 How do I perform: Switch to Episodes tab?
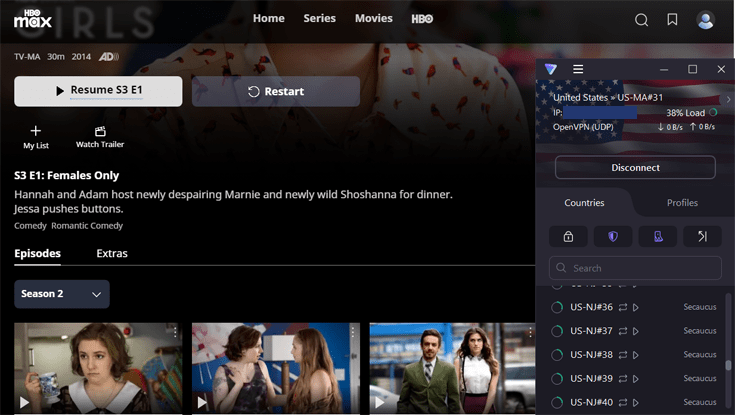[x=38, y=254]
